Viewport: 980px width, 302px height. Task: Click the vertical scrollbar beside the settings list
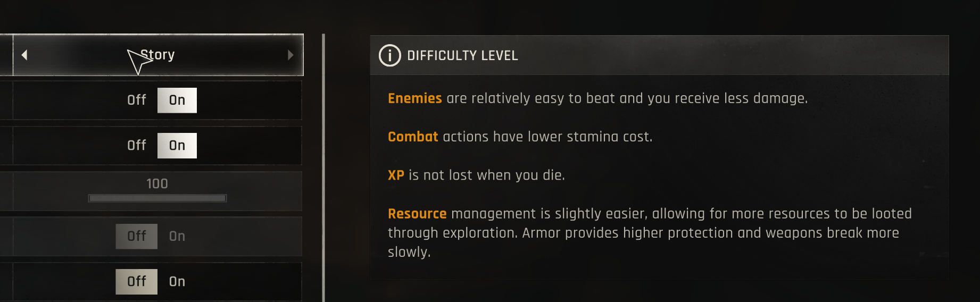(x=323, y=168)
